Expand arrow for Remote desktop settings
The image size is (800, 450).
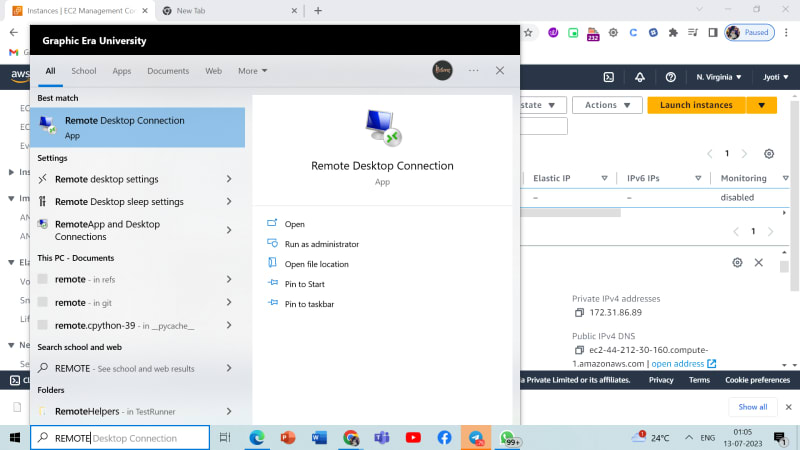229,179
